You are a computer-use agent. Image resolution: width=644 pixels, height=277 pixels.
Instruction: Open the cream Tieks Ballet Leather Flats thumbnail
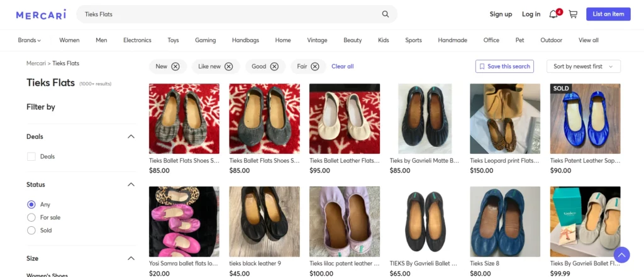tap(345, 119)
